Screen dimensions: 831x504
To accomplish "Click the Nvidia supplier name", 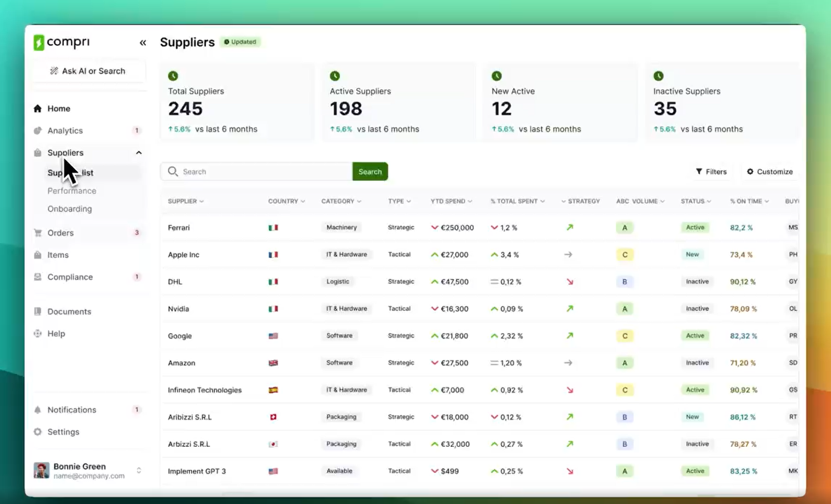I will 178,309.
